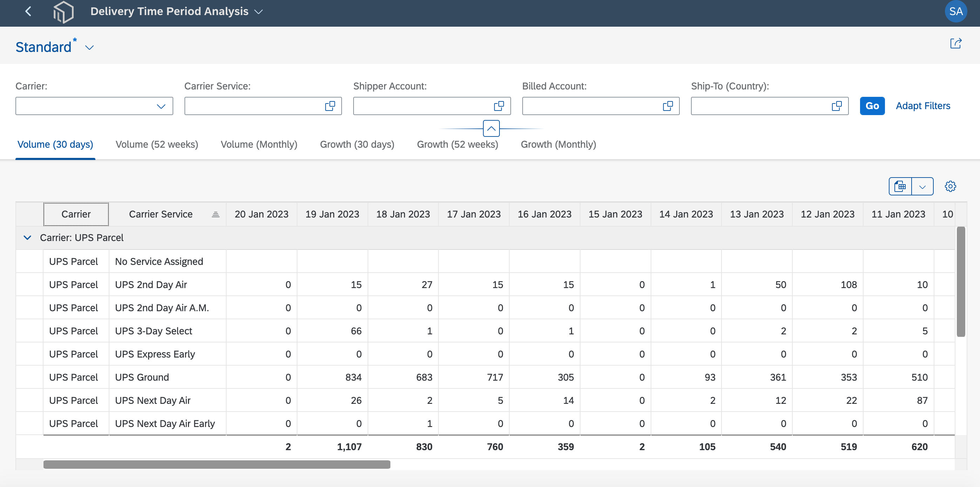Click the 13 Jan 2023 column header
Image resolution: width=980 pixels, height=487 pixels.
pos(757,214)
